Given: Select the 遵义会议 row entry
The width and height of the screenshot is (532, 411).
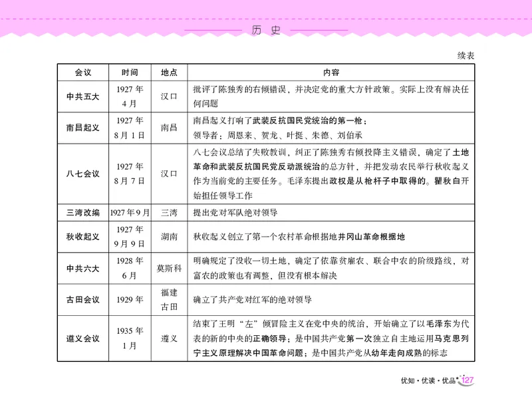Looking at the screenshot, I should [84, 337].
